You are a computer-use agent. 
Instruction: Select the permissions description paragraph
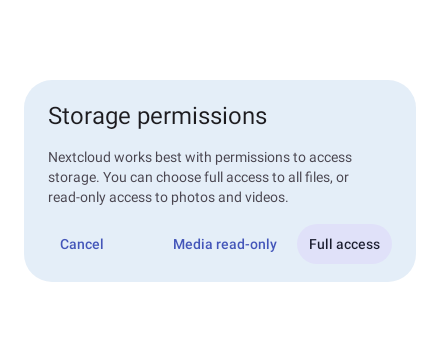coord(200,177)
